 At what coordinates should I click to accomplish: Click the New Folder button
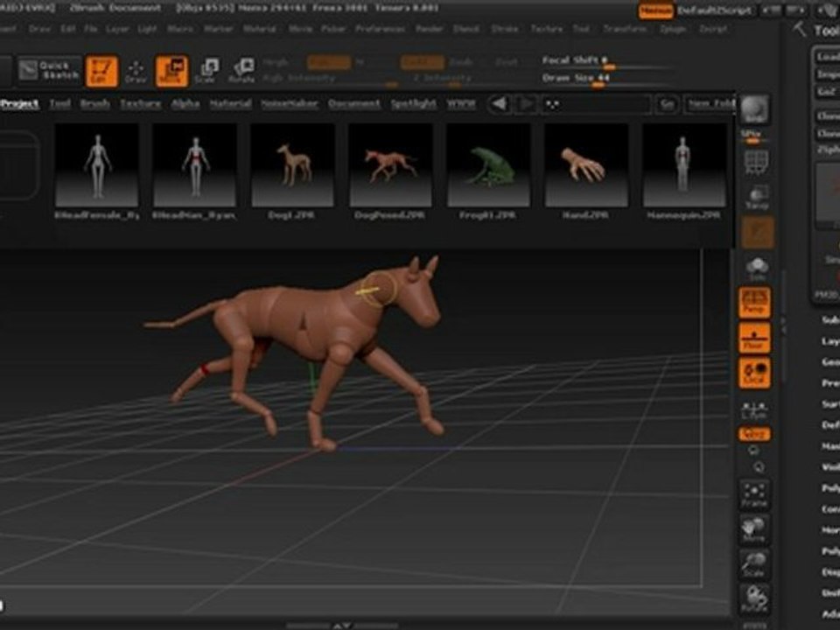coord(710,104)
